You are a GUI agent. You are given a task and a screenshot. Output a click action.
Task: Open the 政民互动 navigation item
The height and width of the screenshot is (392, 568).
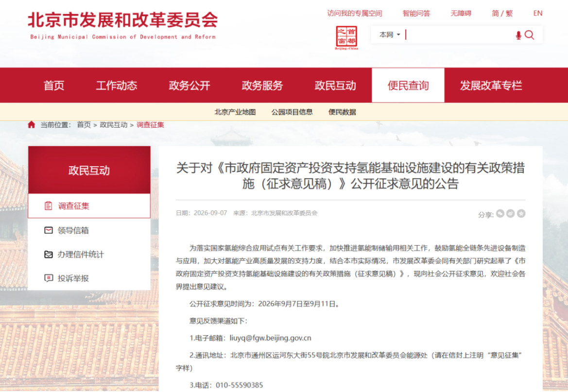(x=335, y=85)
